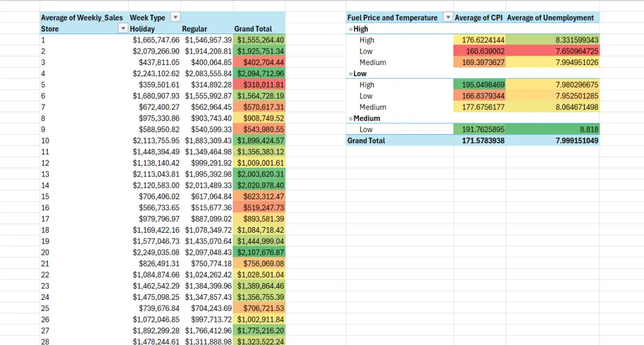
Task: Collapse the Low fuel price group
Action: coord(350,74)
